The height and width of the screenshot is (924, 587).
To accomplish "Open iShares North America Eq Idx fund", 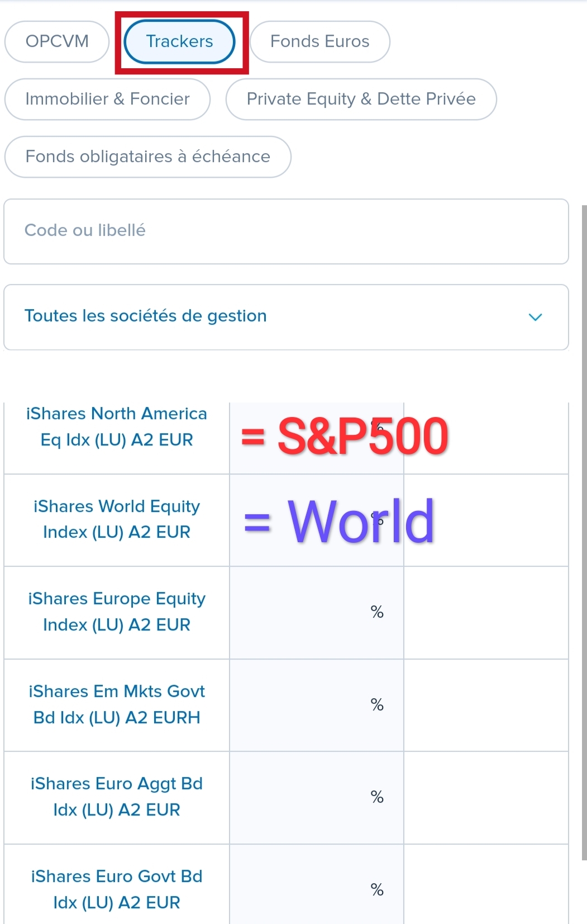I will click(116, 427).
